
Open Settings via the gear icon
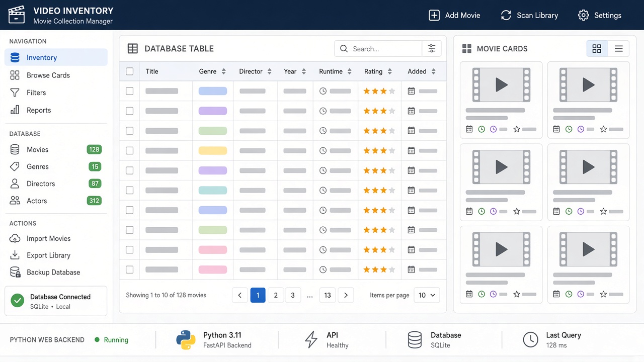tap(583, 15)
